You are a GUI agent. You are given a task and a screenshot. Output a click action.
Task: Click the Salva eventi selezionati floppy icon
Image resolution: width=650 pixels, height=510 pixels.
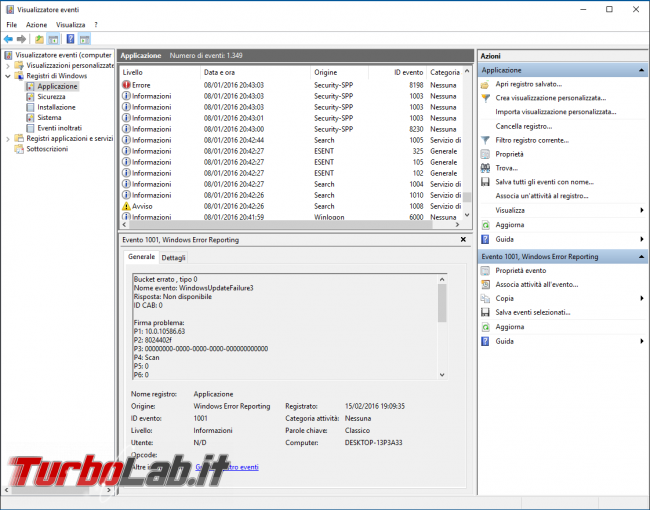pyautogui.click(x=485, y=312)
